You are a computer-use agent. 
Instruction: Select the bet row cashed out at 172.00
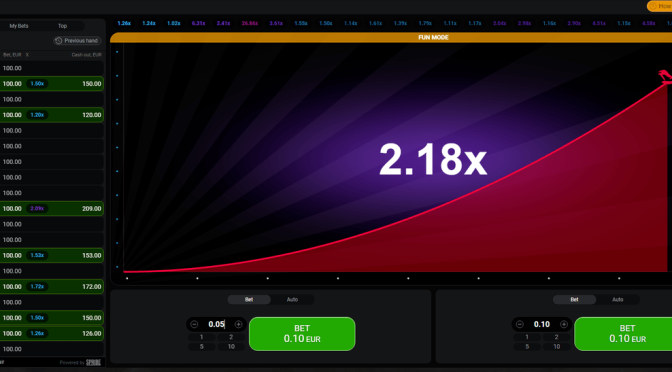point(51,287)
